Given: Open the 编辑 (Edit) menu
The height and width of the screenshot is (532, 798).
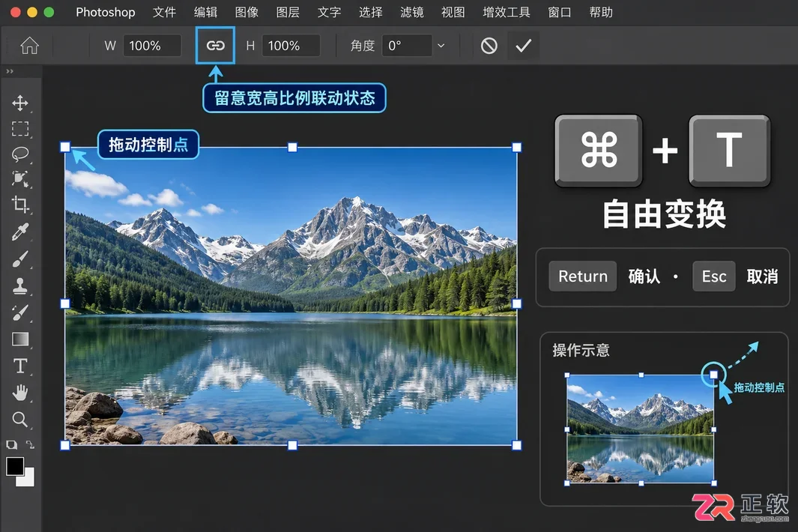Looking at the screenshot, I should coord(205,12).
